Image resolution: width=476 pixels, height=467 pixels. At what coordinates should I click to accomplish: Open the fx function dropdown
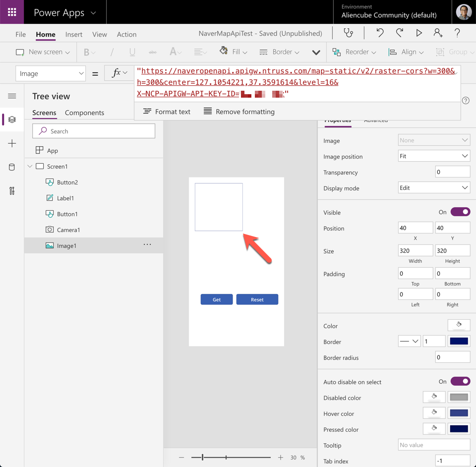[x=119, y=73]
